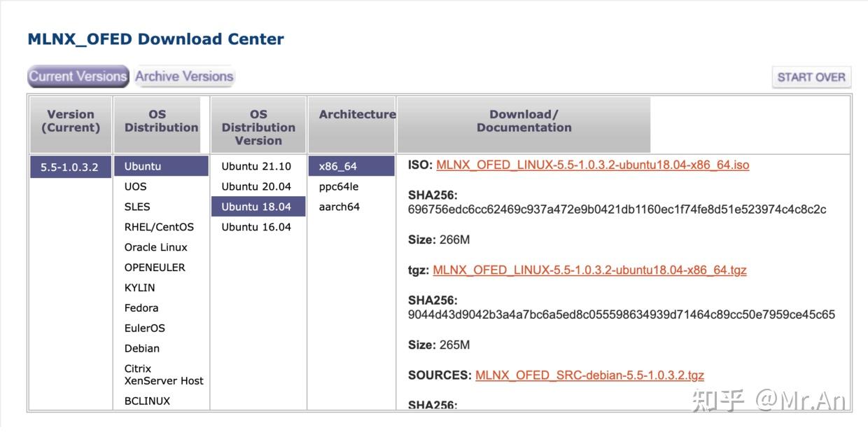Image resolution: width=868 pixels, height=435 pixels.
Task: Choose Ubuntu 21.10 distribution version
Action: pyautogui.click(x=256, y=167)
